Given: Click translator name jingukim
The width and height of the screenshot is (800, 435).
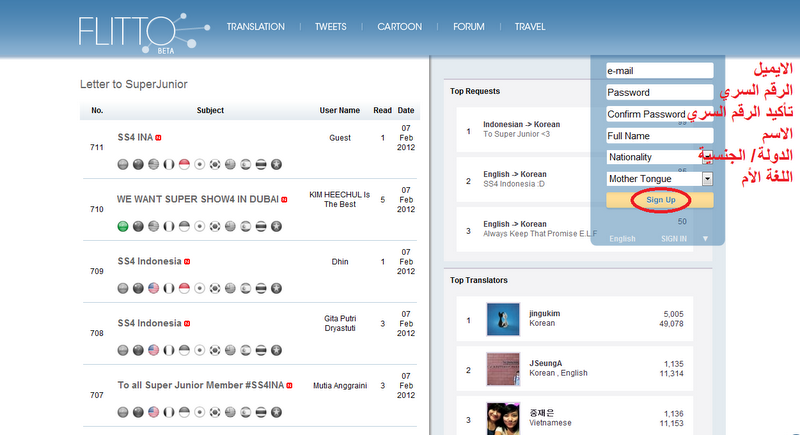Looking at the screenshot, I should 544,314.
